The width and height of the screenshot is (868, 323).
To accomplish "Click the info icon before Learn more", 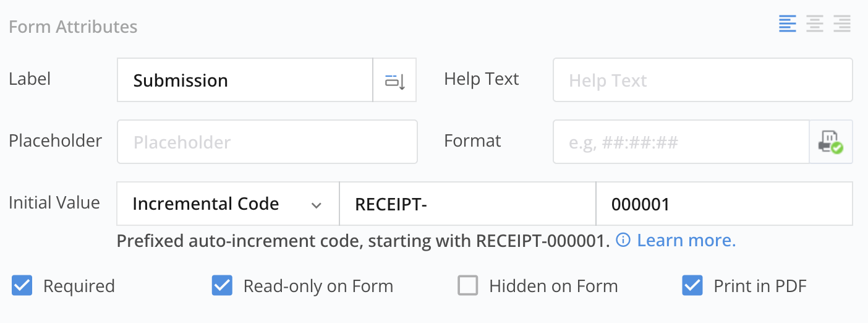I will coord(623,240).
